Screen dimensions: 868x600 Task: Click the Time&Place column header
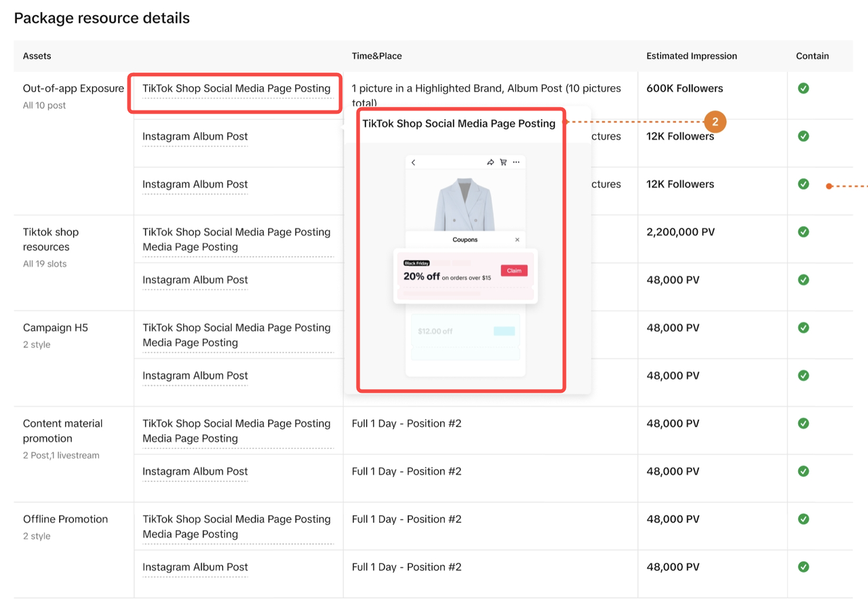click(376, 56)
